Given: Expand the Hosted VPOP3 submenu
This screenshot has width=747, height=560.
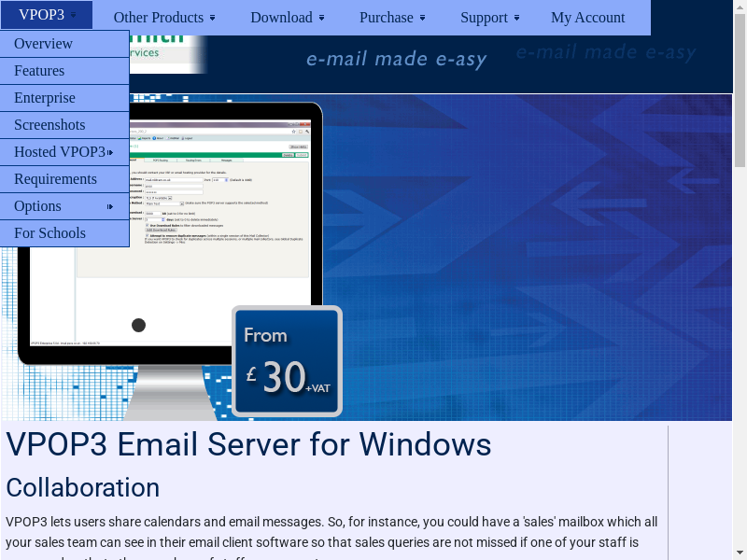Looking at the screenshot, I should tap(64, 152).
